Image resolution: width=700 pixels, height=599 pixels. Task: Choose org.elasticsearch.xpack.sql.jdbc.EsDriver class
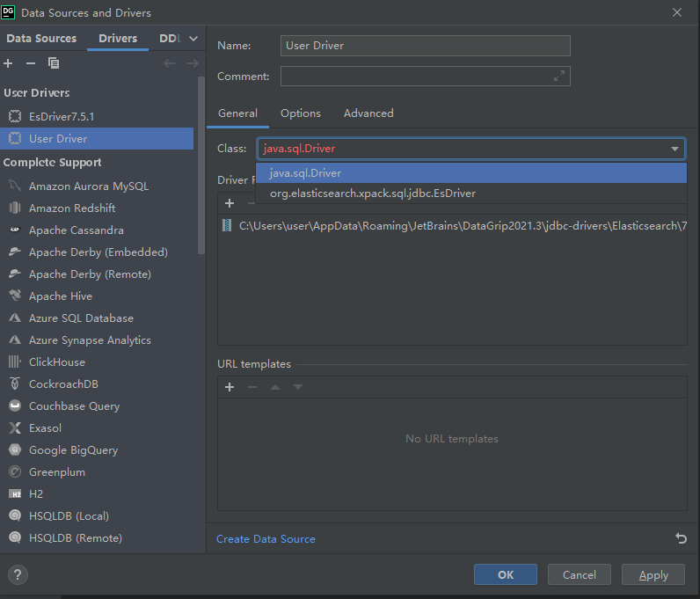(x=471, y=194)
